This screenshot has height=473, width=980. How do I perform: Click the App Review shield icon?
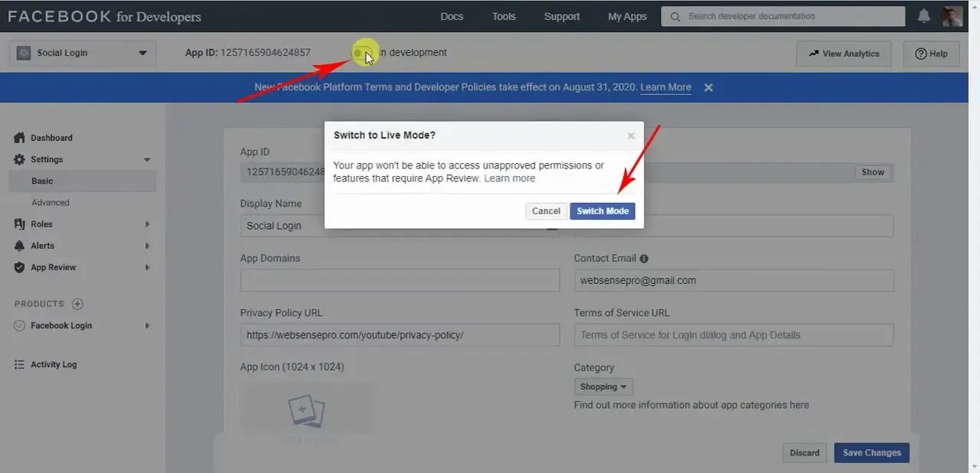(19, 267)
